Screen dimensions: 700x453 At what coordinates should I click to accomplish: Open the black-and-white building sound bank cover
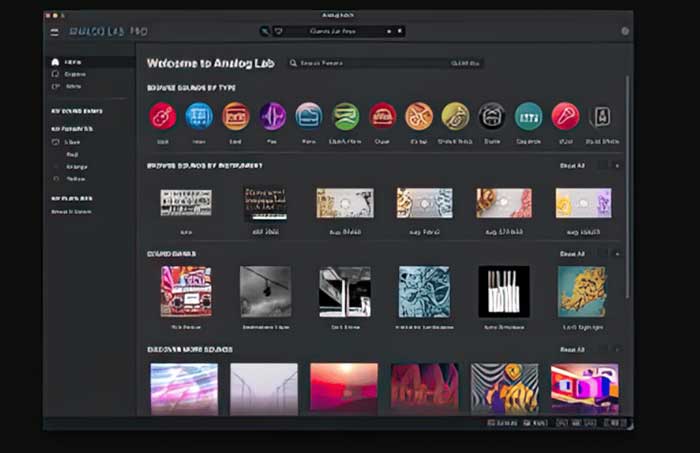(345, 291)
